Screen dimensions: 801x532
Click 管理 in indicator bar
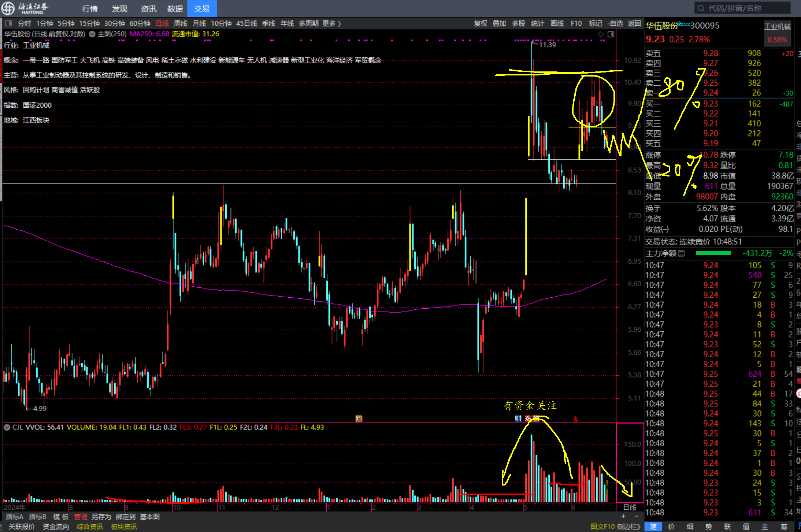(81, 517)
